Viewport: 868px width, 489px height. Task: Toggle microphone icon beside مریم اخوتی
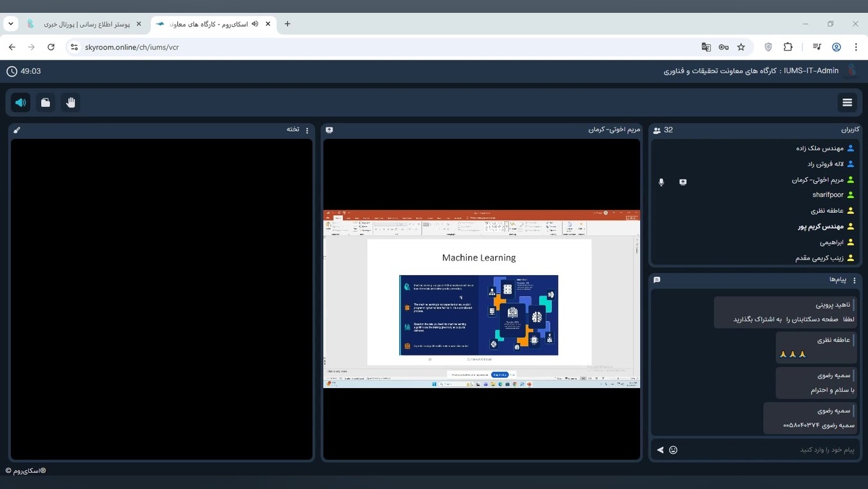point(661,182)
